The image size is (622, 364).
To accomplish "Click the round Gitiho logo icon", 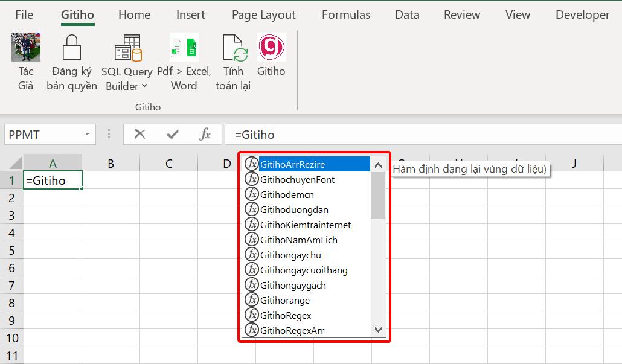I will click(271, 47).
